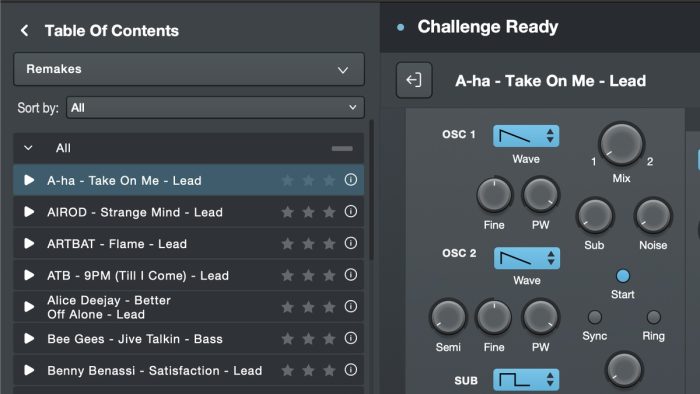Open the Remakes category dropdown
The height and width of the screenshot is (394, 700).
[189, 69]
